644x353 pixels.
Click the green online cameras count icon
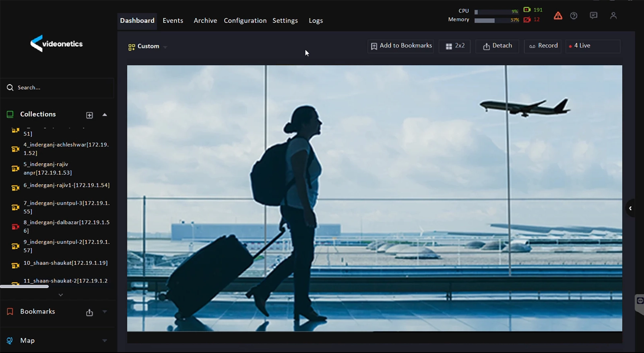pos(527,10)
